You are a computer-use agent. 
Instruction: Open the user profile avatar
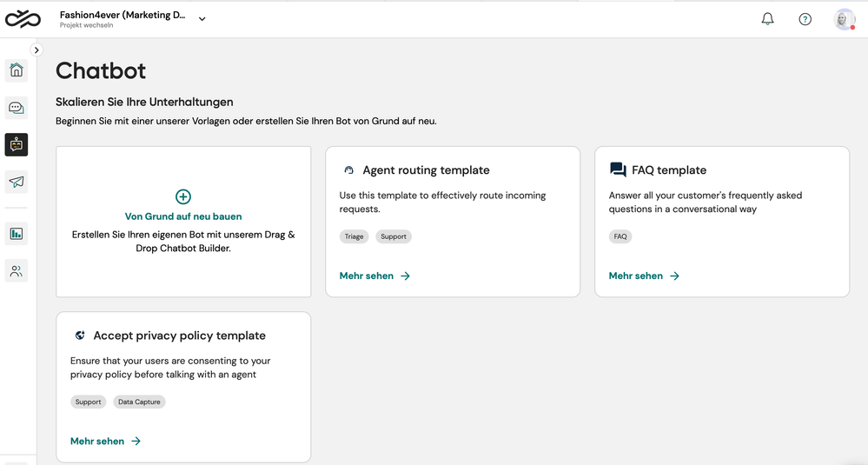pos(845,19)
